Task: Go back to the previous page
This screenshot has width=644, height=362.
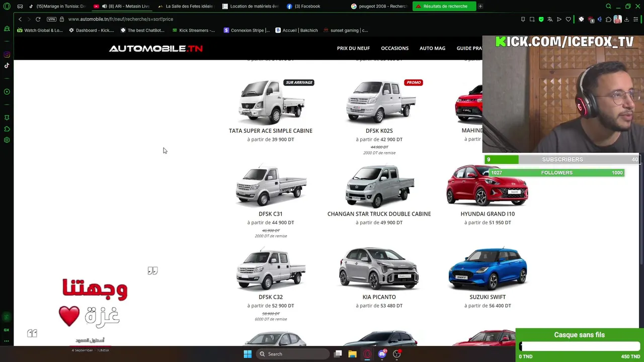Action: [20, 19]
